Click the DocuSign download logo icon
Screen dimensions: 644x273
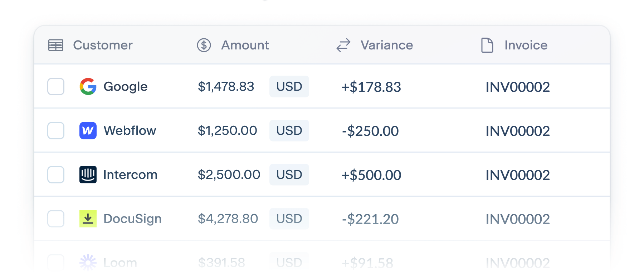tap(88, 219)
